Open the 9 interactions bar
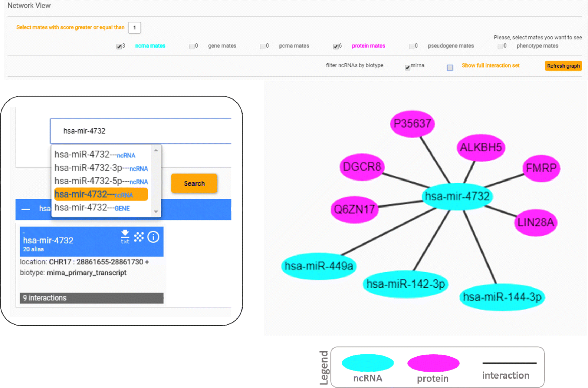The image size is (588, 388). [91, 298]
